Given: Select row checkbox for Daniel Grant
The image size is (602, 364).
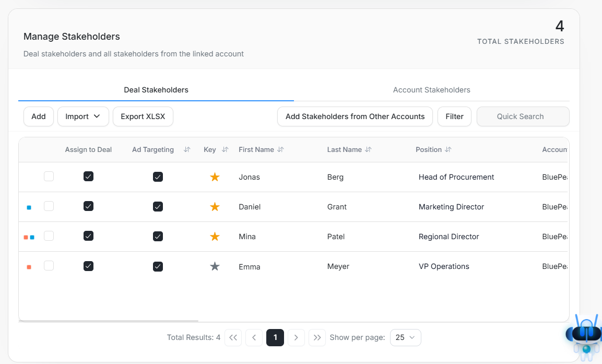Looking at the screenshot, I should (x=49, y=206).
